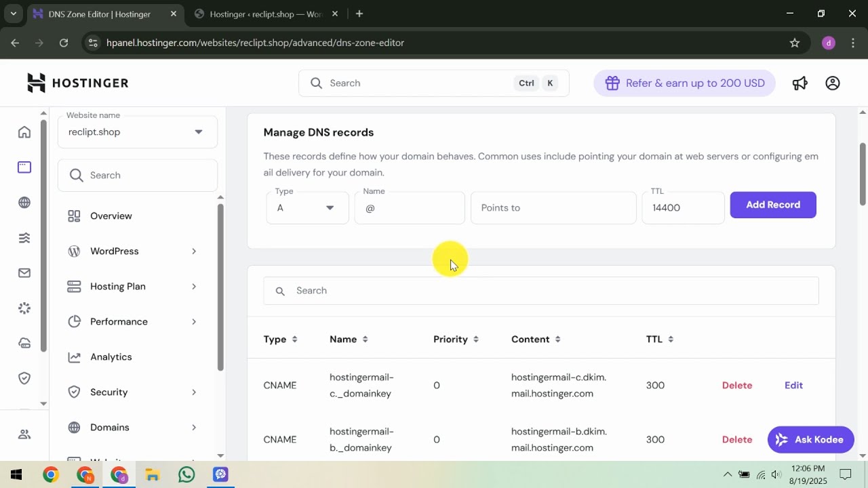868x488 pixels.
Task: Sort records by Name column
Action: click(x=349, y=339)
